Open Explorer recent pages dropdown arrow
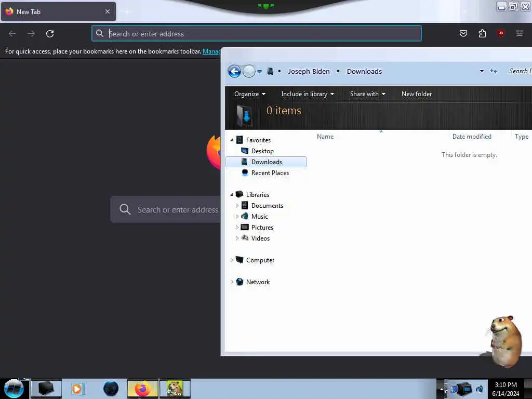 260,71
